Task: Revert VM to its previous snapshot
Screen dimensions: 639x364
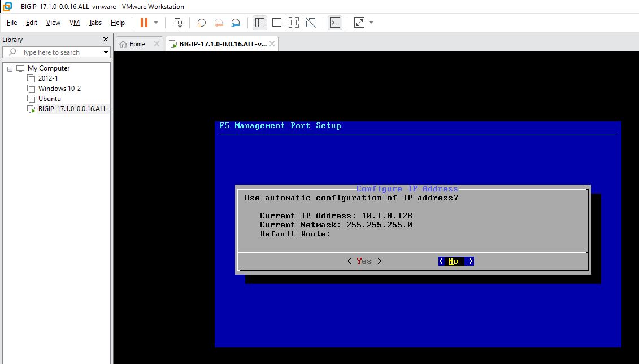Action: [x=219, y=23]
